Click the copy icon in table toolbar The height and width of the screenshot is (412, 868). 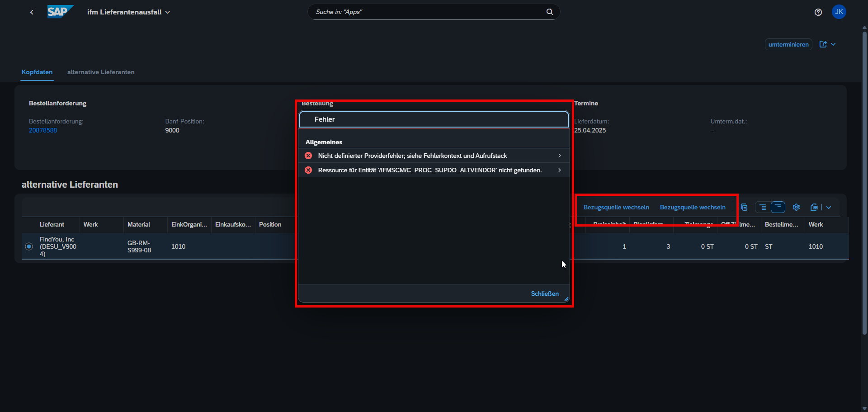coord(744,207)
